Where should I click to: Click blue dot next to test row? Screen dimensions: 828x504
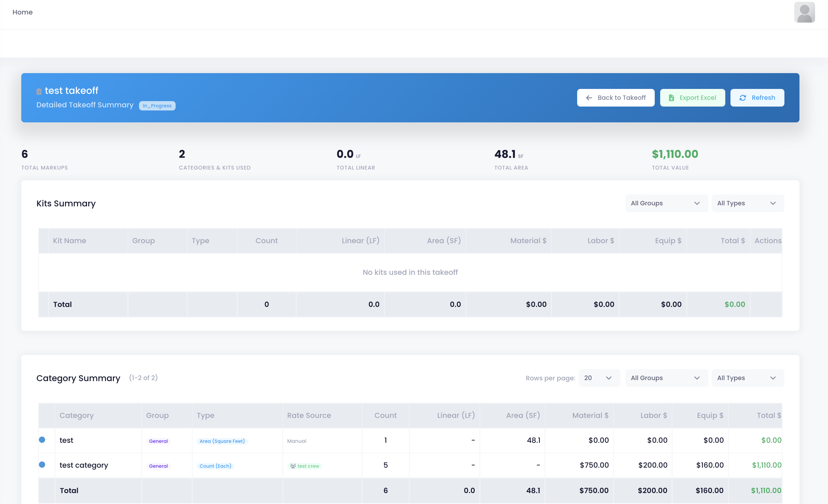point(42,439)
